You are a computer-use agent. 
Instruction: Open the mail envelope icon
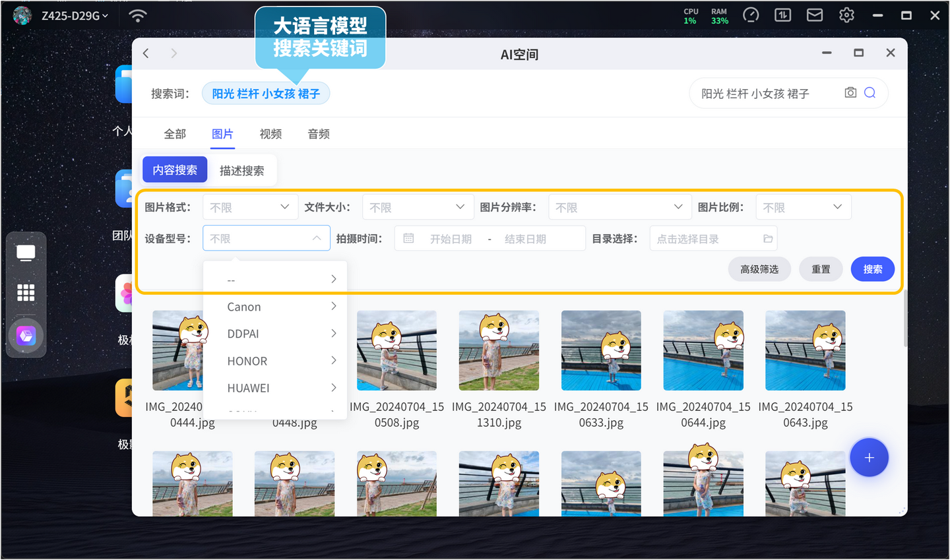point(815,15)
